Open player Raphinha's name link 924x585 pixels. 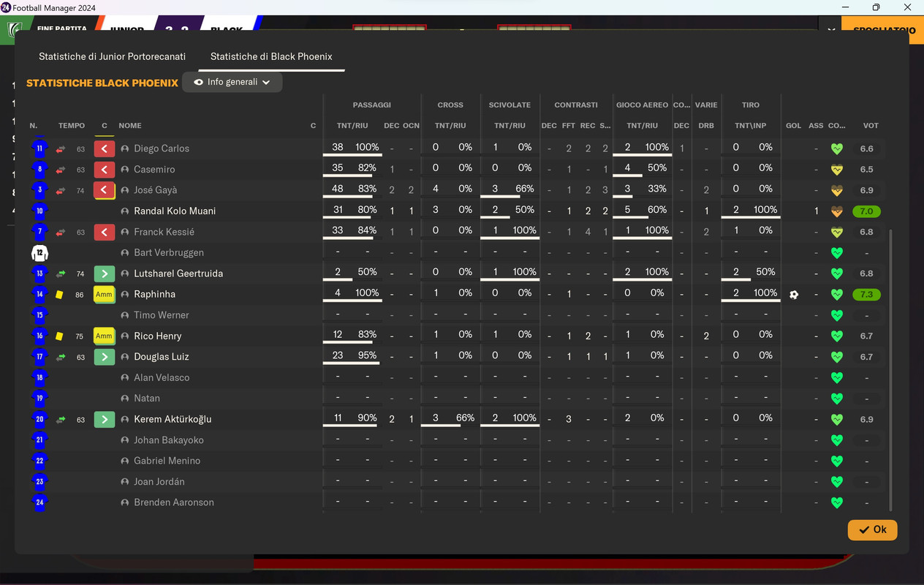click(x=154, y=295)
